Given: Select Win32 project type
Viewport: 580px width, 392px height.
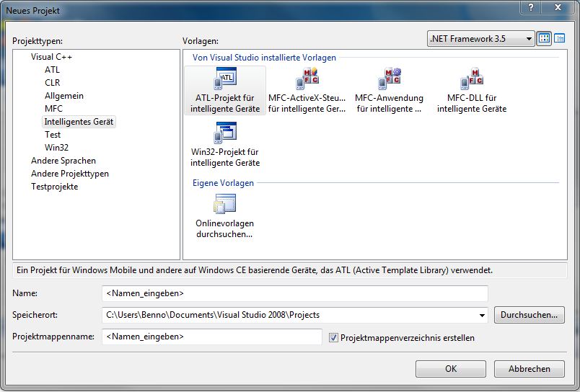Looking at the screenshot, I should [x=56, y=148].
